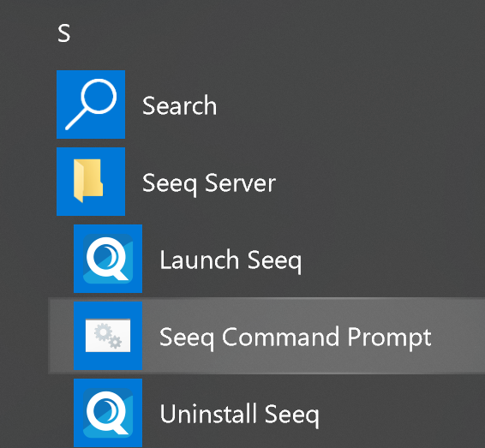Click the Seeq Command Prompt gears icon
485x448 pixels.
click(108, 336)
